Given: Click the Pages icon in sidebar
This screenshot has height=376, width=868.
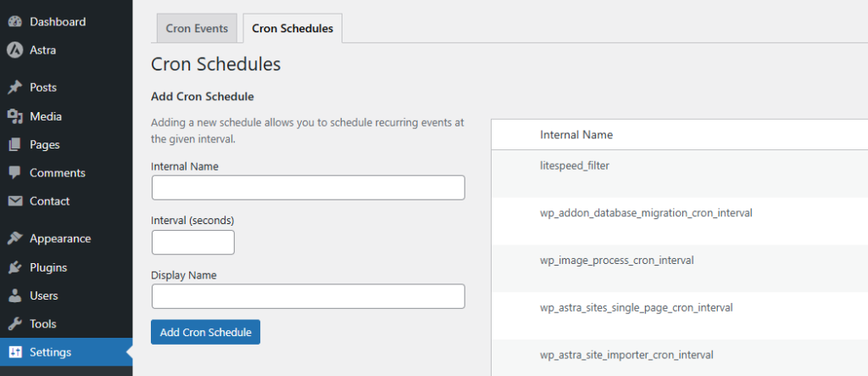Looking at the screenshot, I should click(14, 145).
